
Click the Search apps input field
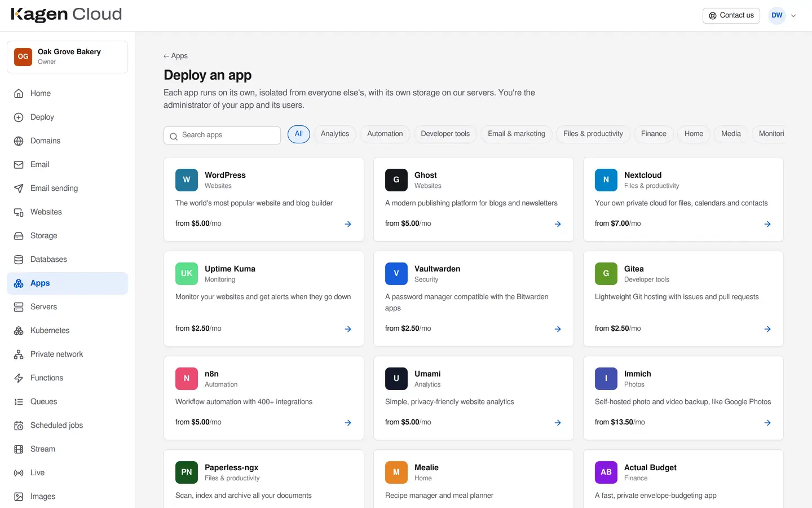(222, 135)
